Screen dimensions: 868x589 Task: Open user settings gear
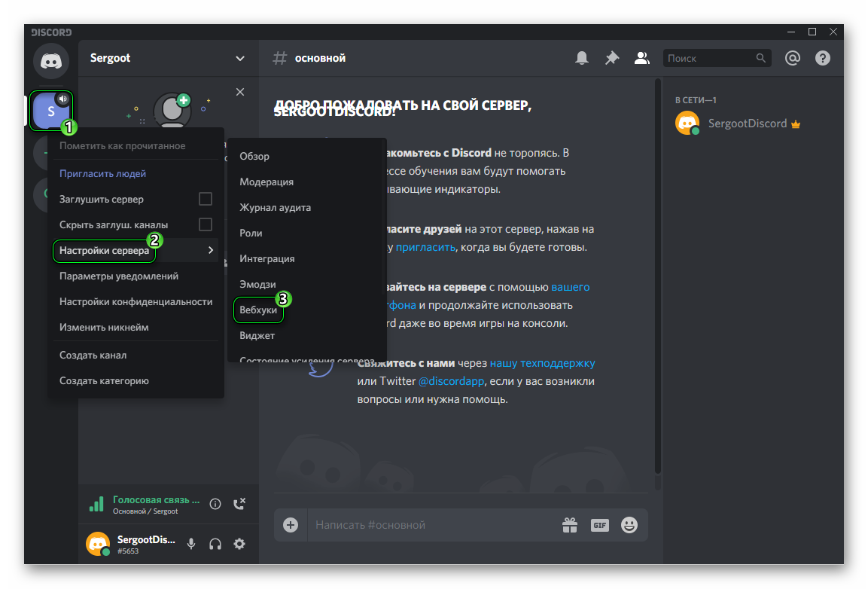(239, 544)
